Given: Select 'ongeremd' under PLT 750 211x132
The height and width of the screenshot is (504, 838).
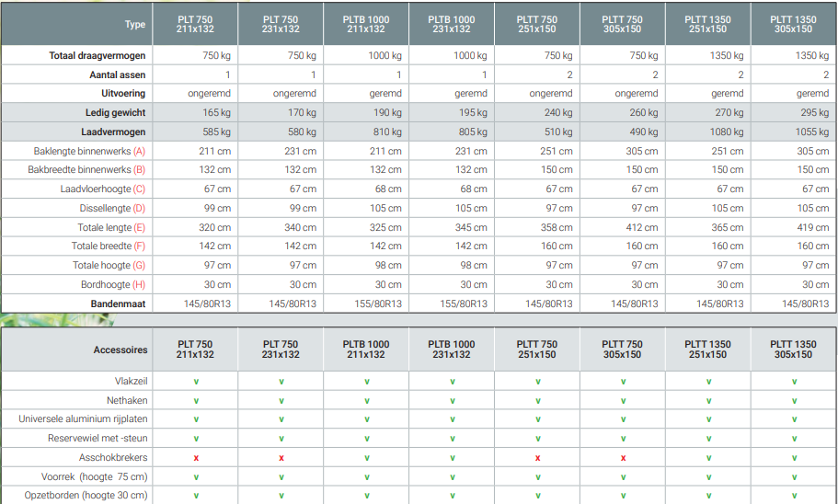Looking at the screenshot, I should coord(209,94).
